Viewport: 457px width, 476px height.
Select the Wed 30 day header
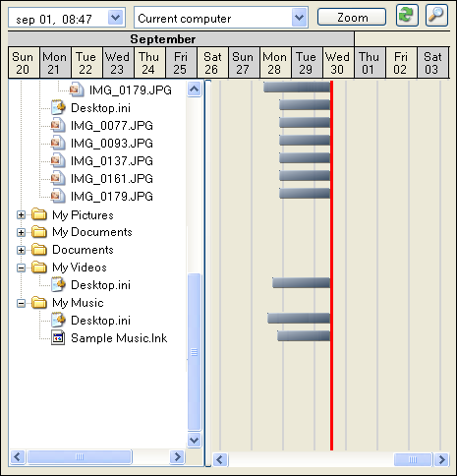pyautogui.click(x=338, y=63)
